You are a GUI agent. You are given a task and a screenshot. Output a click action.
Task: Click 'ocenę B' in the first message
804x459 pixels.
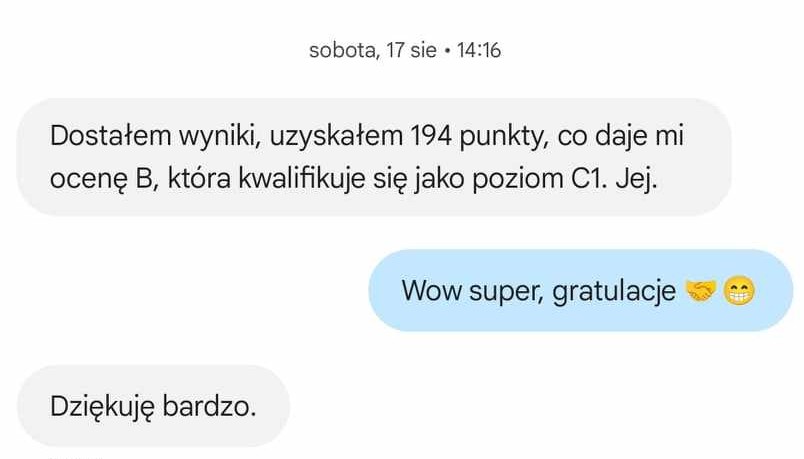pos(105,180)
